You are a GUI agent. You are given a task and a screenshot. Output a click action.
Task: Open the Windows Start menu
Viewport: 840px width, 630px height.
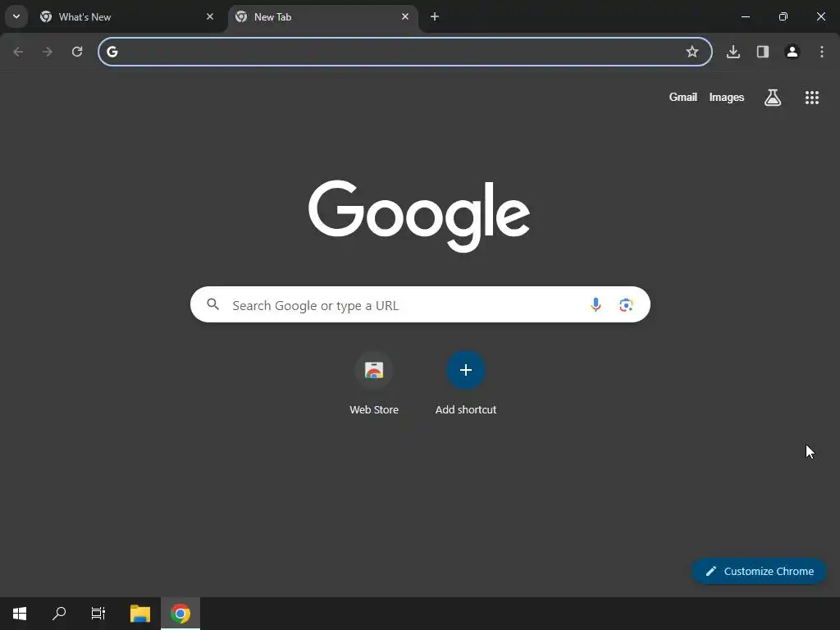click(20, 614)
